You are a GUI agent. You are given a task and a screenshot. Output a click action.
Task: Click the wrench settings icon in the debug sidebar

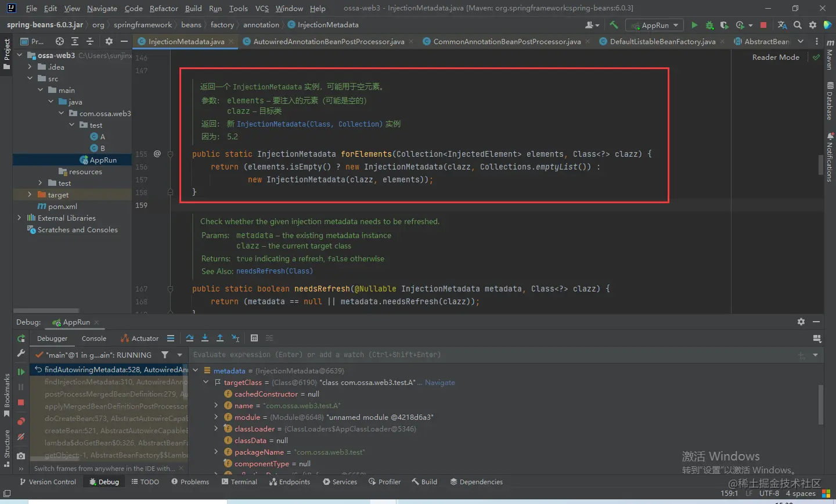[21, 353]
